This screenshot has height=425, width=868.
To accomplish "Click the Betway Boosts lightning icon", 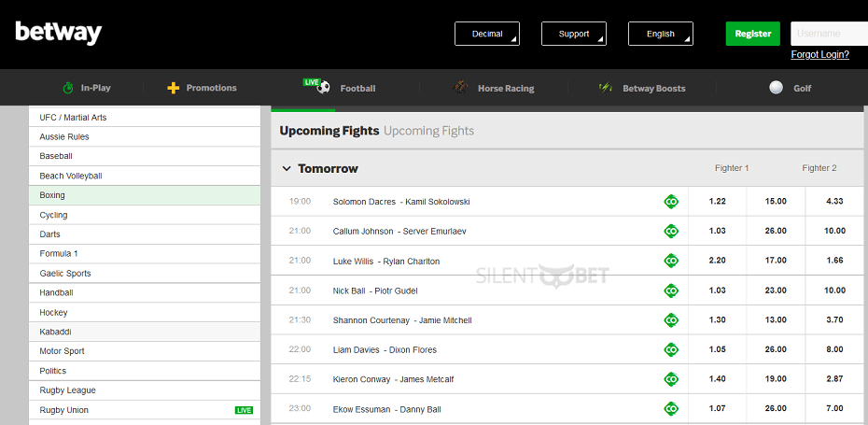I will pyautogui.click(x=605, y=88).
